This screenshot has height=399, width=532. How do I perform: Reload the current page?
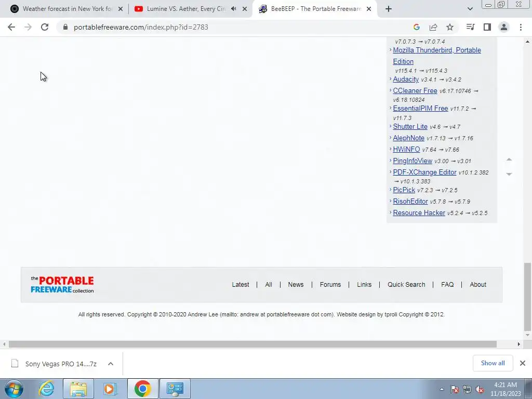pos(45,27)
